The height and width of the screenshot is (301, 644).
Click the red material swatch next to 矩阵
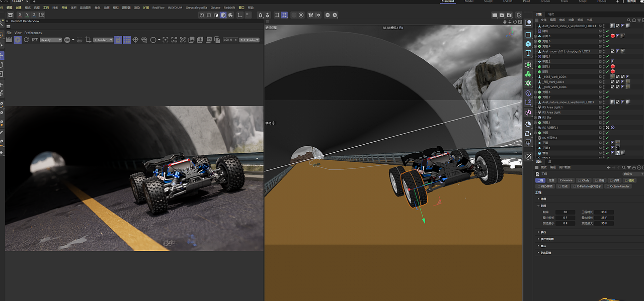[x=612, y=72]
